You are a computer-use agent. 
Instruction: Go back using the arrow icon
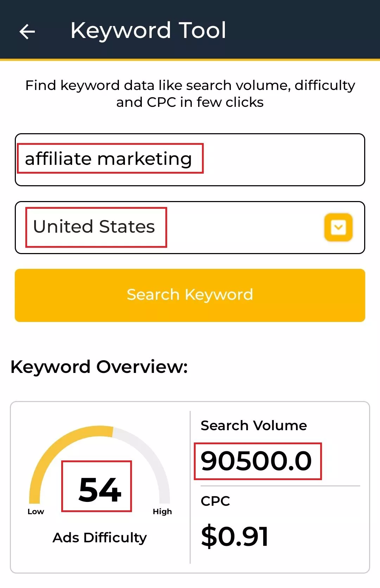point(27,31)
